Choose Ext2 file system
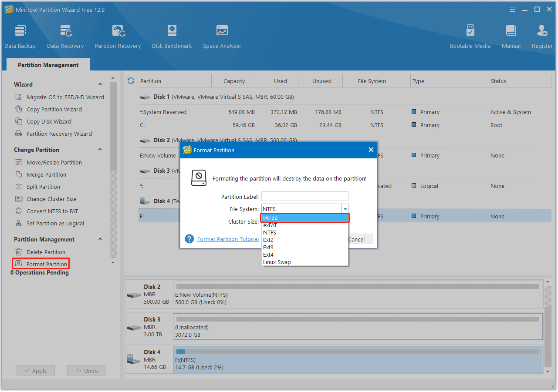This screenshot has height=392, width=558. [x=305, y=240]
